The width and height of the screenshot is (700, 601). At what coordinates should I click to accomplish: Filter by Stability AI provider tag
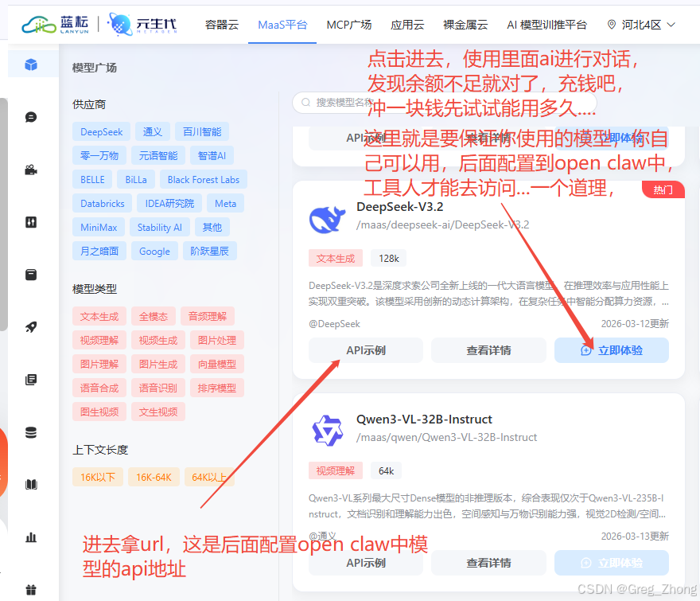(159, 228)
